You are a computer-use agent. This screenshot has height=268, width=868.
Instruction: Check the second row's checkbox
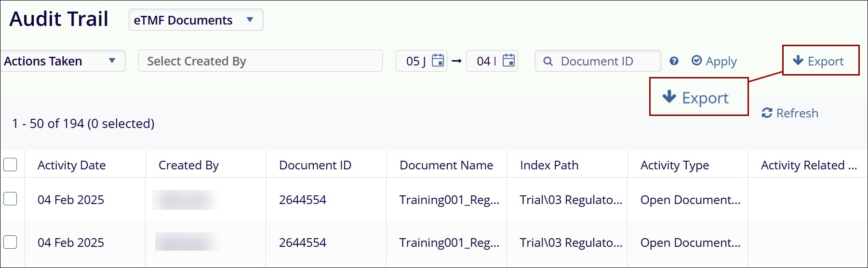[10, 242]
